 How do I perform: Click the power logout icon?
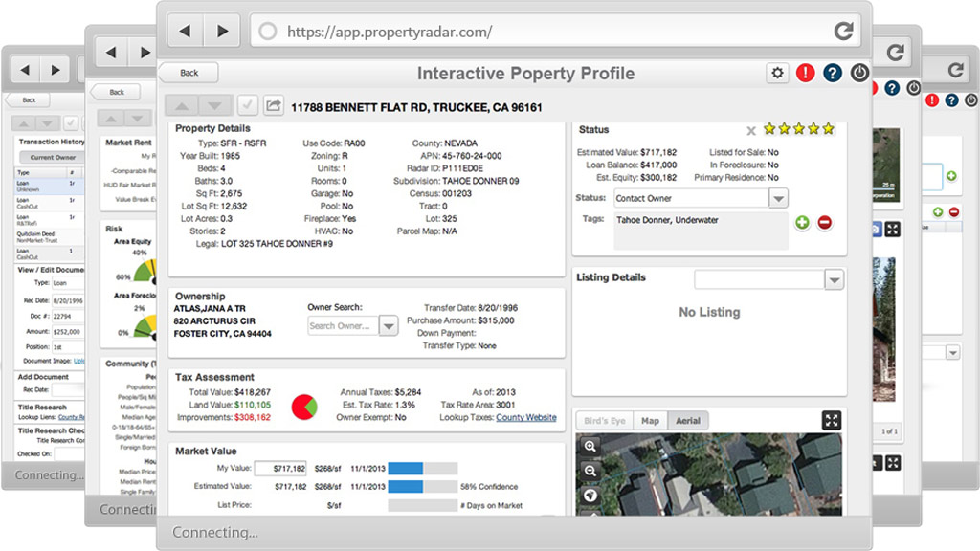click(x=858, y=73)
